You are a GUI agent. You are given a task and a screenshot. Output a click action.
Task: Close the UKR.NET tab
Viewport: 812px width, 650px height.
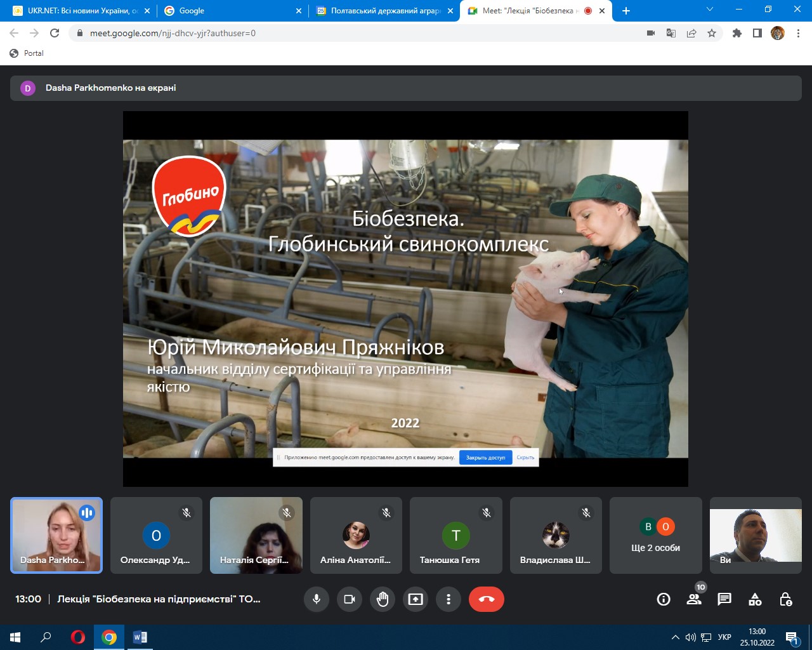pos(147,11)
